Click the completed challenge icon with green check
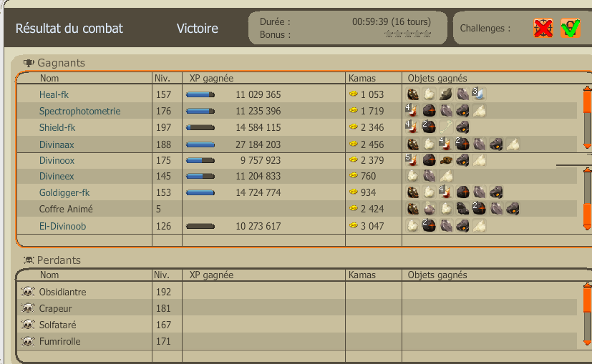 pos(570,28)
